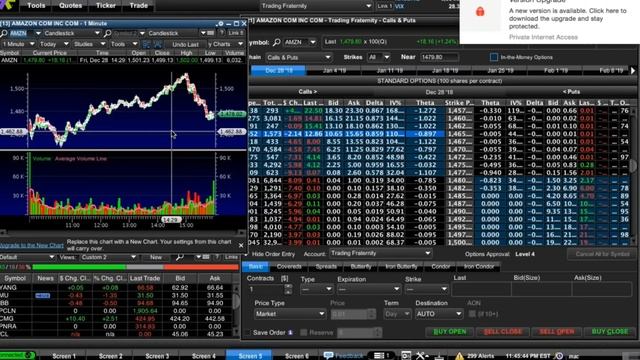Image resolution: width=640 pixels, height=360 pixels.
Task: Click the Near price input field
Action: (x=439, y=57)
